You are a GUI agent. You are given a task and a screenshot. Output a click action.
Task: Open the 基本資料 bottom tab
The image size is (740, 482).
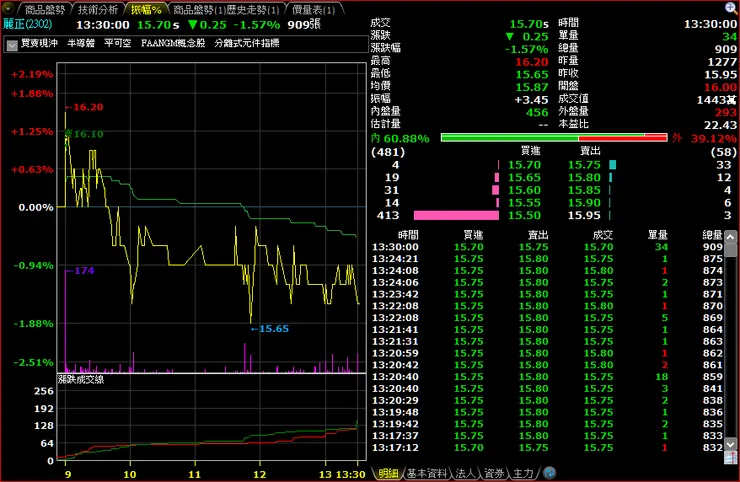click(x=427, y=473)
